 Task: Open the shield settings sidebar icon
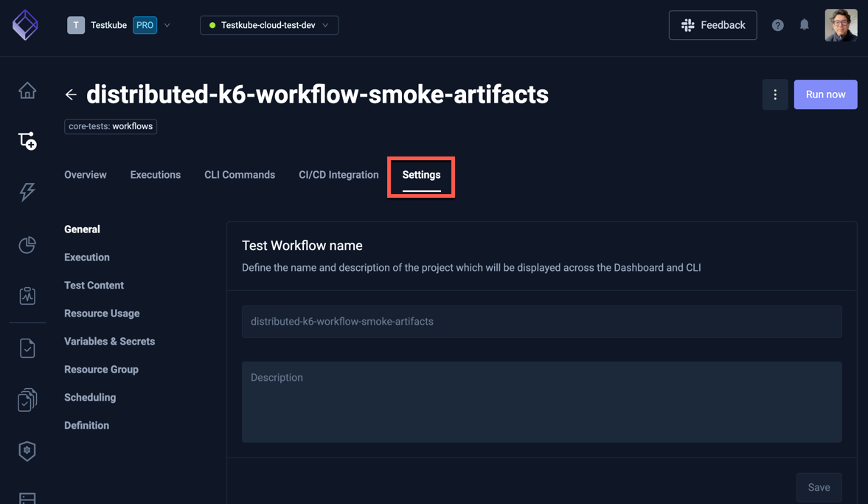click(x=27, y=451)
